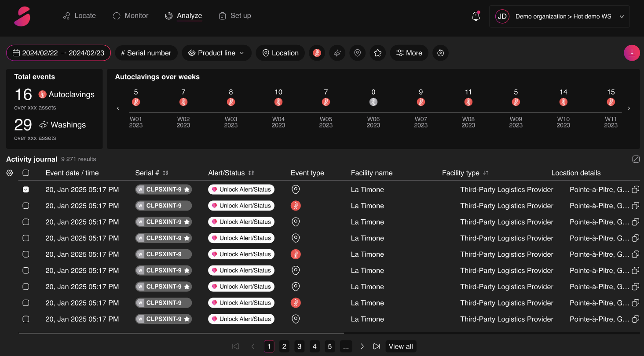Image resolution: width=644 pixels, height=356 pixels.
Task: Sort by Facility type column
Action: [x=486, y=173]
